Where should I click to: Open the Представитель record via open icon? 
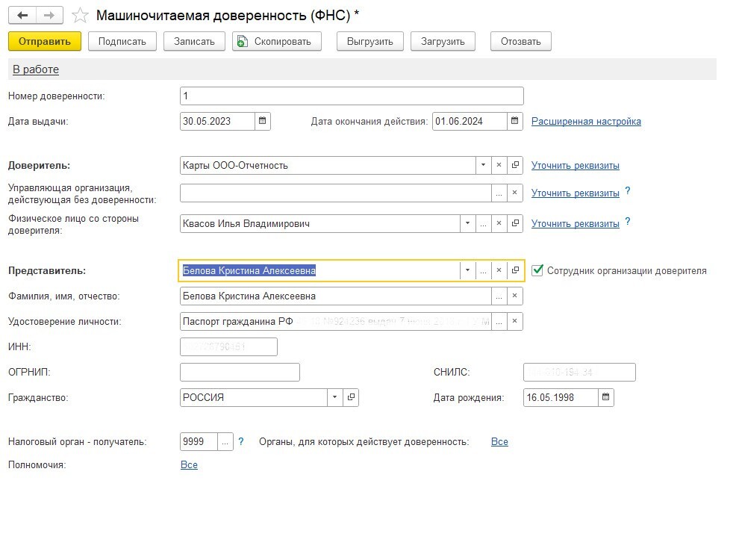(x=515, y=271)
